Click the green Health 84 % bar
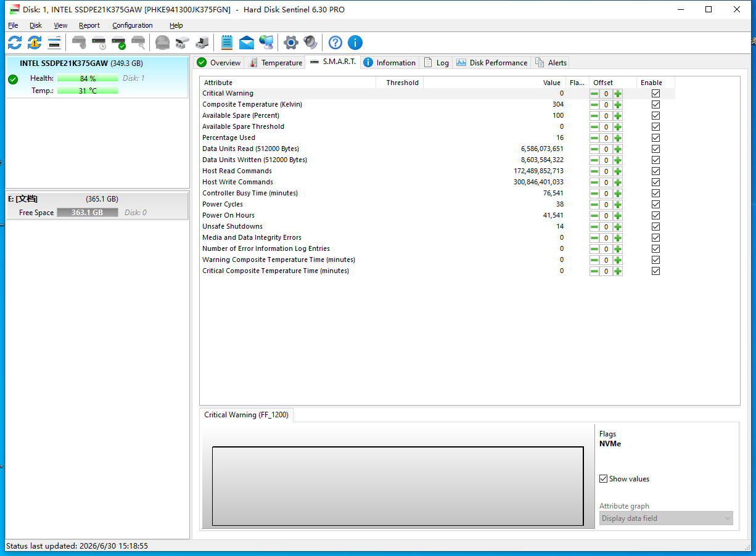The image size is (756, 556). pyautogui.click(x=88, y=78)
